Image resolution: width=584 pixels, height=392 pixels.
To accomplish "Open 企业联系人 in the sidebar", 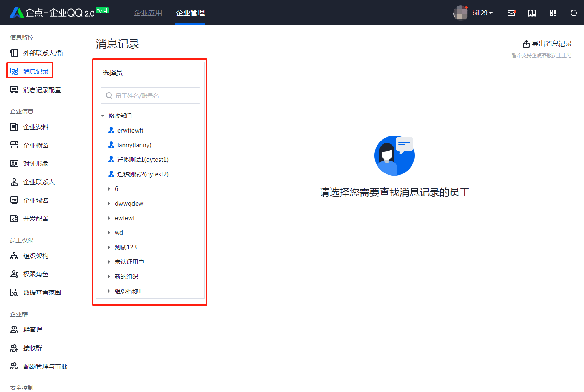I will 39,182.
